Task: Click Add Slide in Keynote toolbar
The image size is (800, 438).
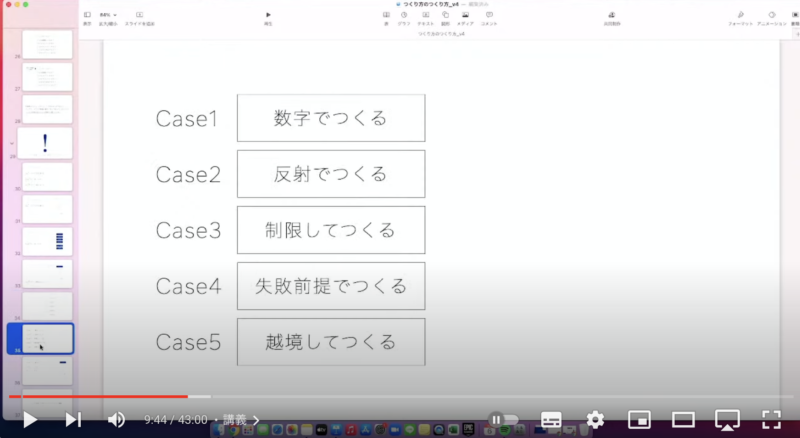Action: tap(139, 17)
